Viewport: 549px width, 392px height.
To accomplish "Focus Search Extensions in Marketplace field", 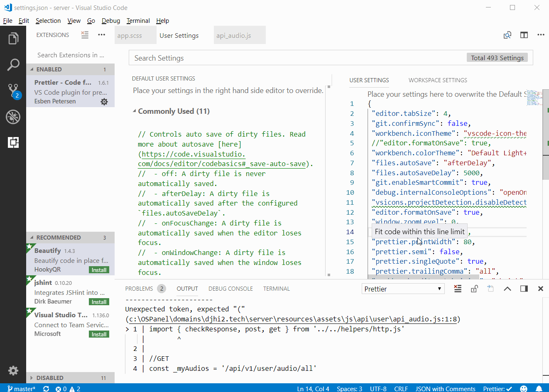I will click(71, 55).
